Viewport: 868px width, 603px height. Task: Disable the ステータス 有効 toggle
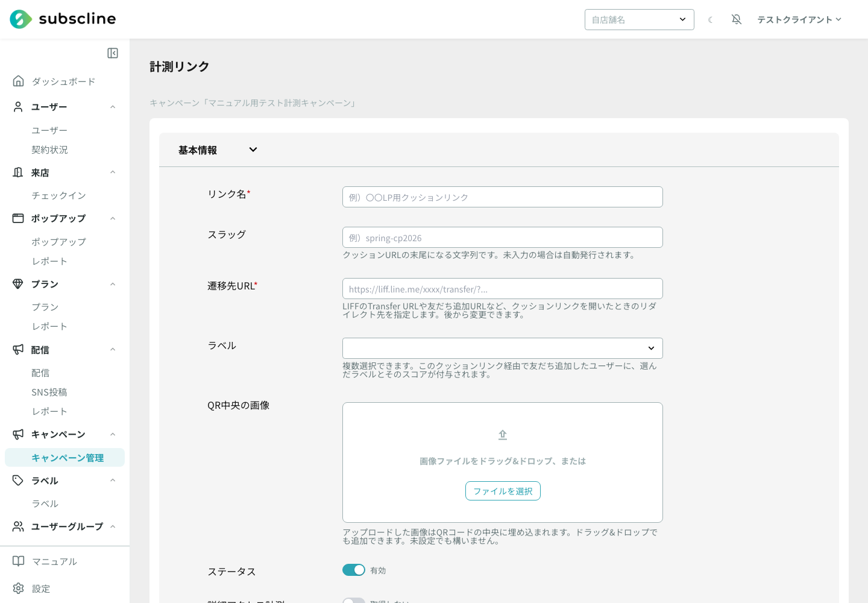point(354,570)
